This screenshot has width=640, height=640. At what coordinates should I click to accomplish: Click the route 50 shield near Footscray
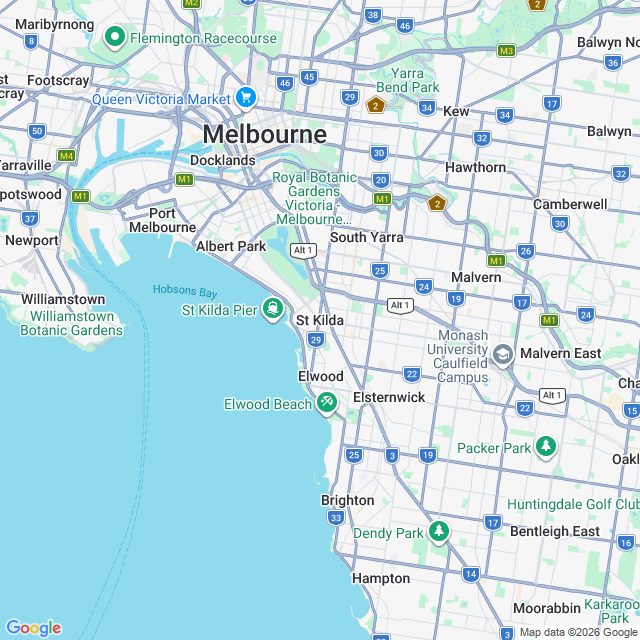point(37,131)
